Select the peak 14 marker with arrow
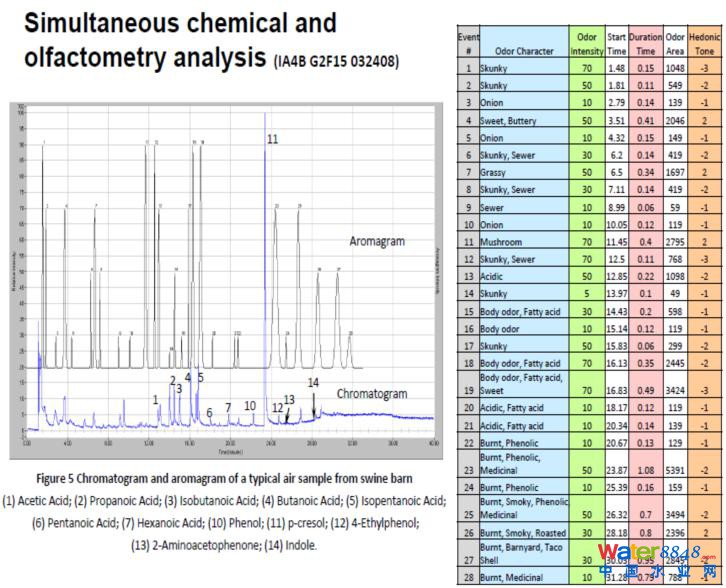 [313, 383]
